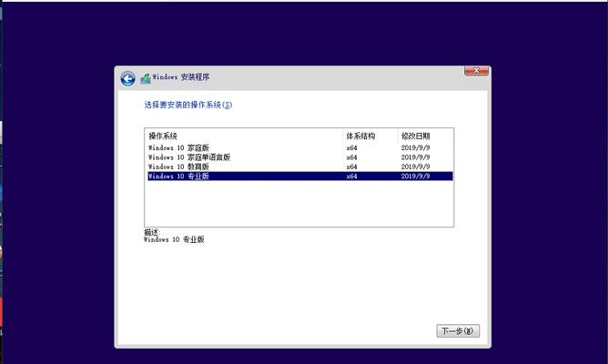Click the blue back arrow button
The height and width of the screenshot is (364, 608).
[x=127, y=78]
